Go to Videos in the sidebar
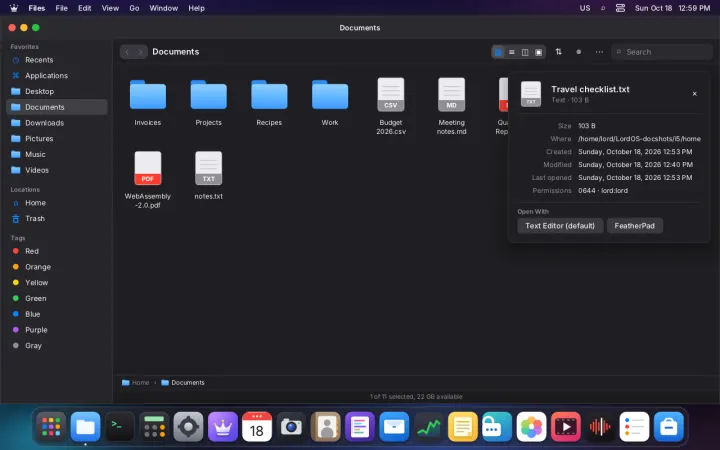This screenshot has height=450, width=720. [56, 170]
